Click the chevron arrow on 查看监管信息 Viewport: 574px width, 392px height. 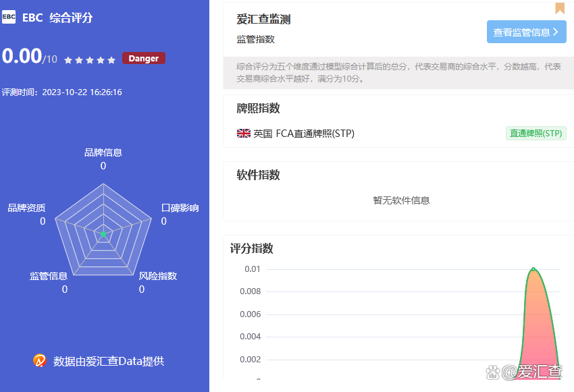pyautogui.click(x=556, y=32)
